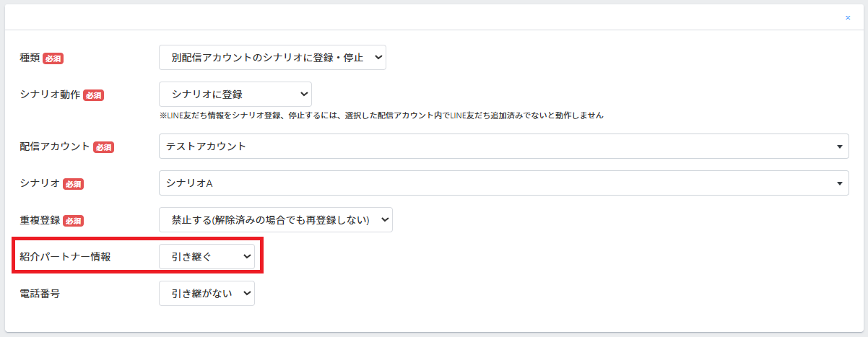Open the 種類 dropdown
Viewport: 868px width, 337px height.
(272, 58)
